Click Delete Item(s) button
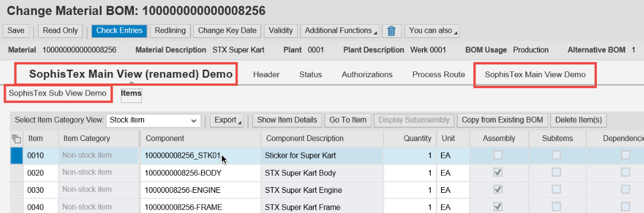Viewport: 644px width, 213px height. pyautogui.click(x=578, y=120)
